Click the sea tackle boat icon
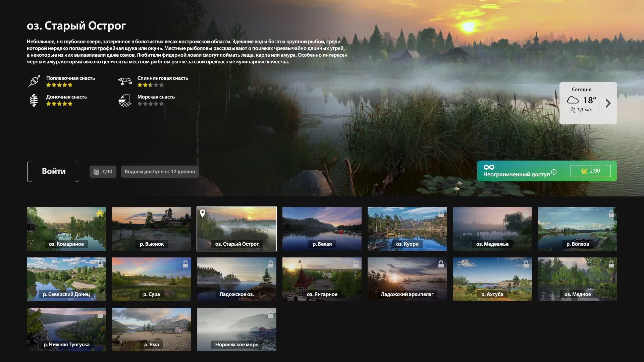 (125, 100)
